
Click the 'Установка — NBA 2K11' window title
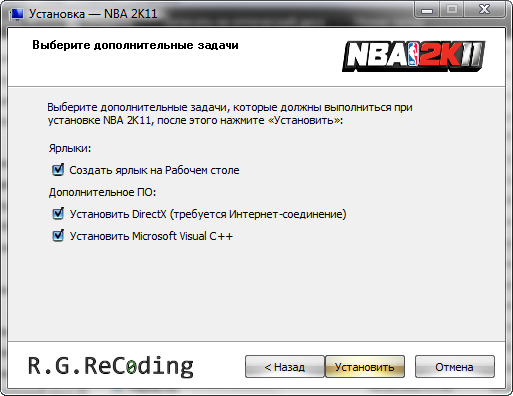tap(93, 14)
